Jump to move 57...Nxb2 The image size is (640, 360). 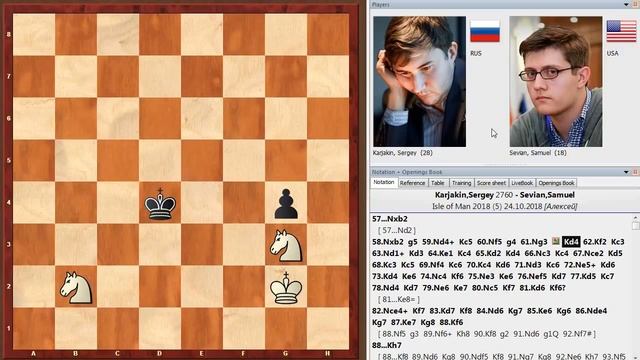click(x=390, y=219)
